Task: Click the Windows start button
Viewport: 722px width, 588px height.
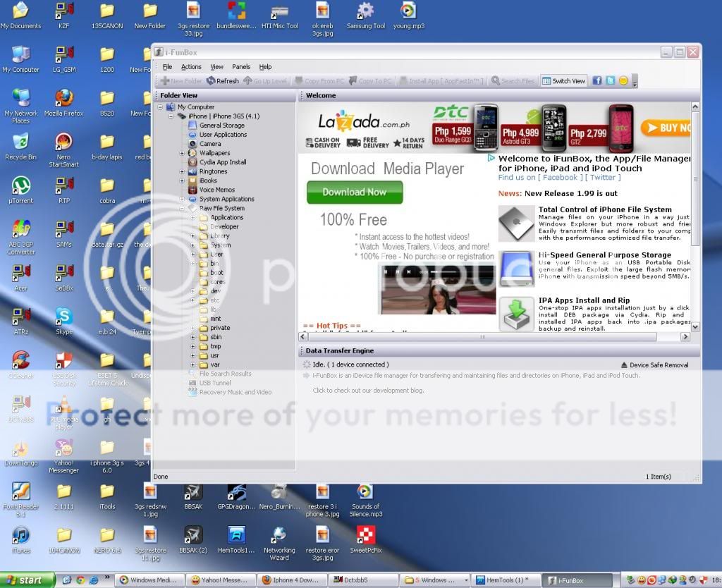Action: (x=27, y=580)
